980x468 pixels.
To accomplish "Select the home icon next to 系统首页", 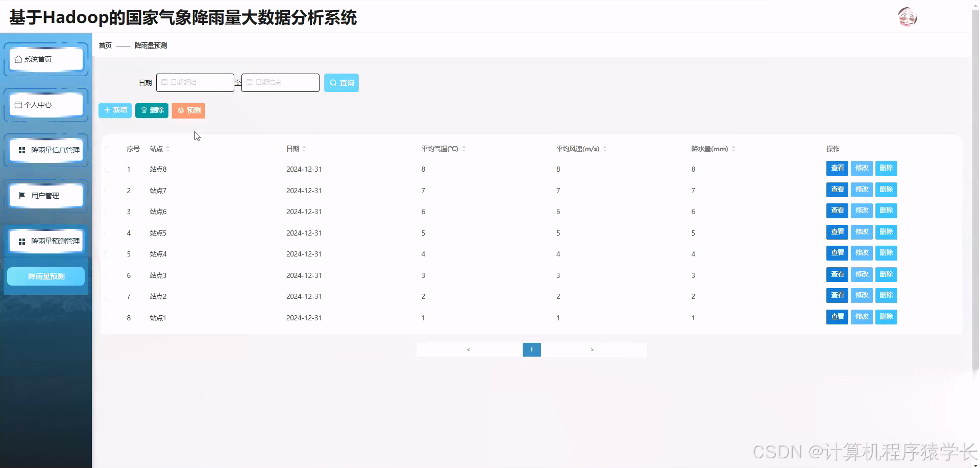I will coord(18,59).
